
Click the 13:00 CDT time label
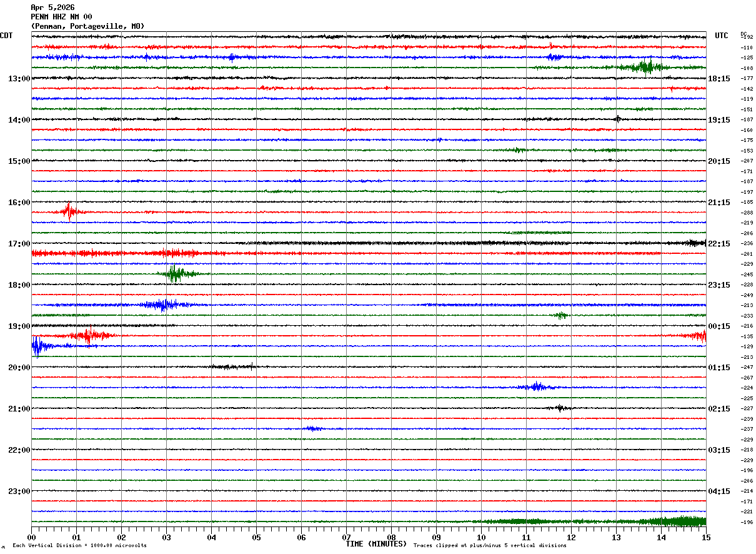19,79
